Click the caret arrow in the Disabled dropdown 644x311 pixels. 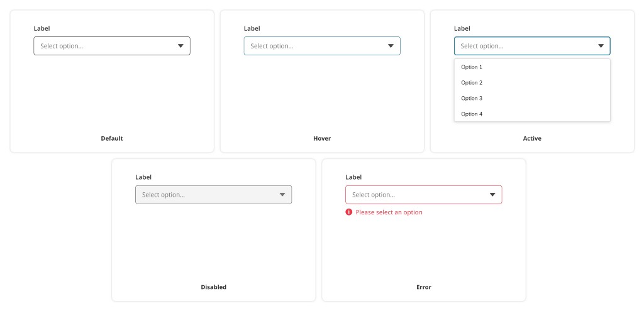coord(282,195)
